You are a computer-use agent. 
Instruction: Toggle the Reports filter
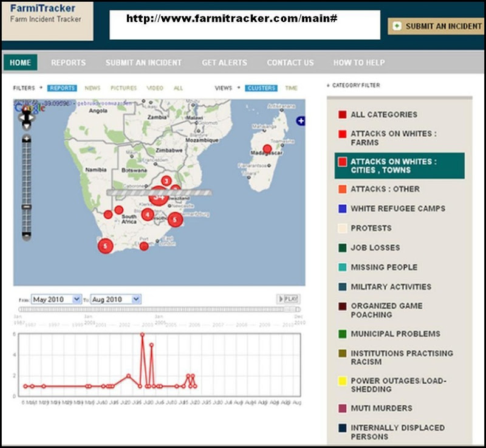62,88
